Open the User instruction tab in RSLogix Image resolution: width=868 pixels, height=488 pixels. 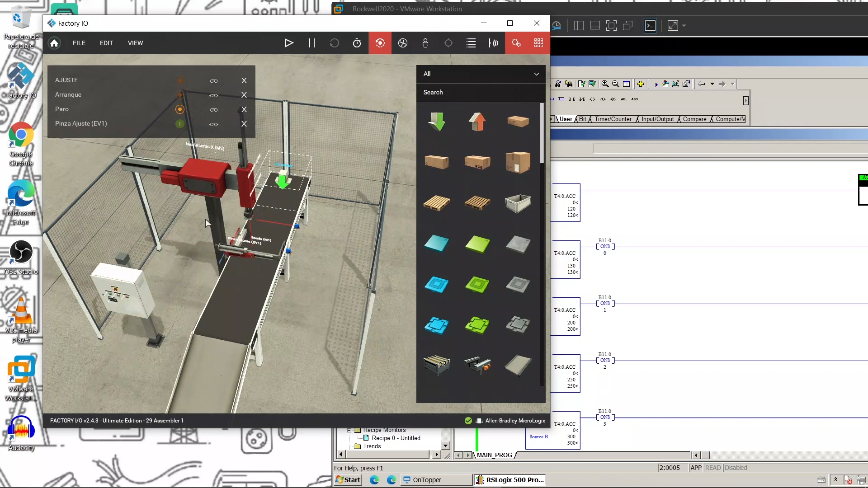tap(566, 119)
